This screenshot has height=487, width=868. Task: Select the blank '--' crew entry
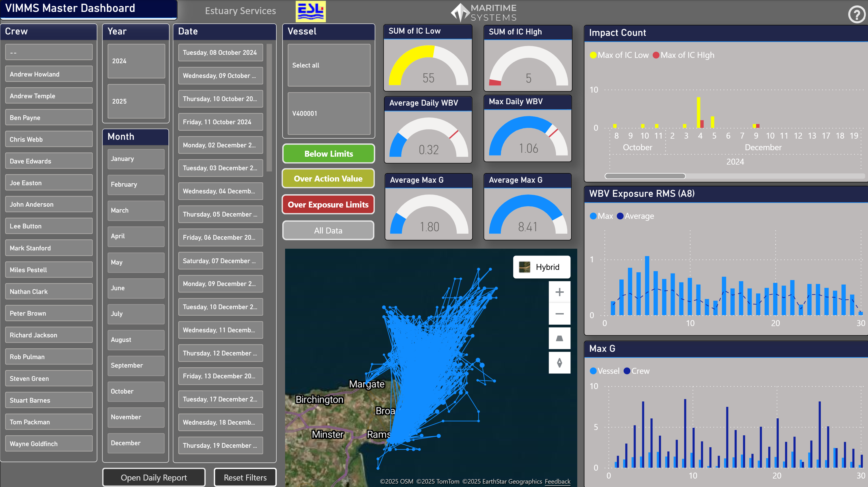point(49,53)
